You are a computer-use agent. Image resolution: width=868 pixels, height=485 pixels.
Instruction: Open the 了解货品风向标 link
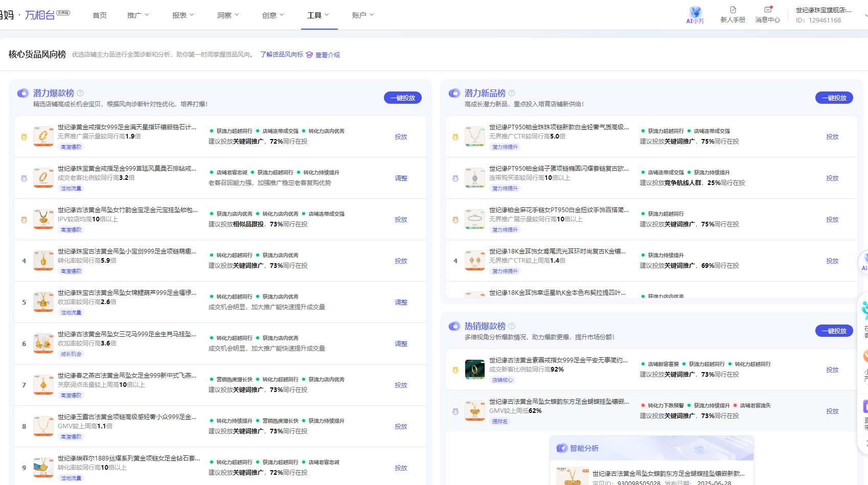[282, 55]
